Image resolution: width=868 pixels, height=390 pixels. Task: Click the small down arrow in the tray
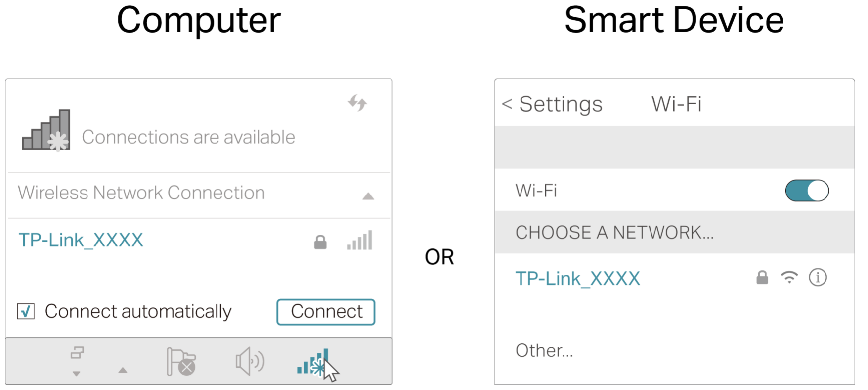click(x=76, y=374)
